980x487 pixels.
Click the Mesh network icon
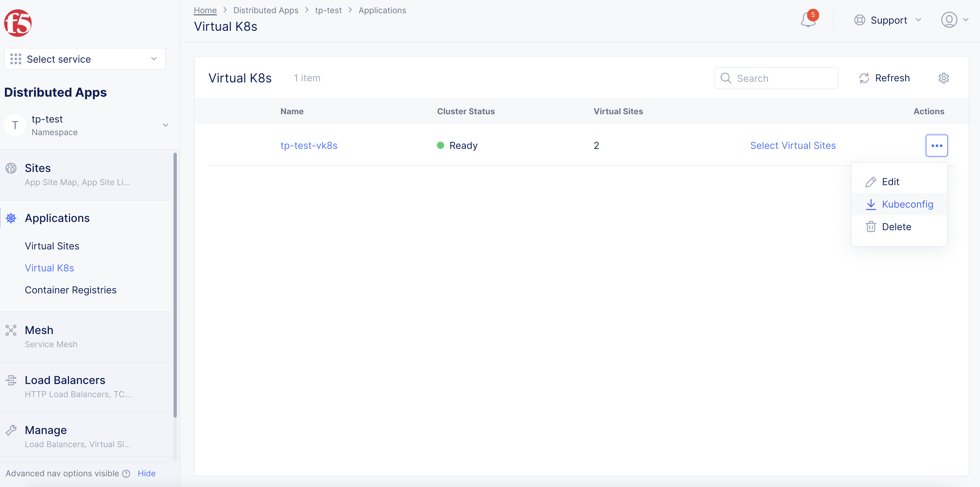click(11, 330)
